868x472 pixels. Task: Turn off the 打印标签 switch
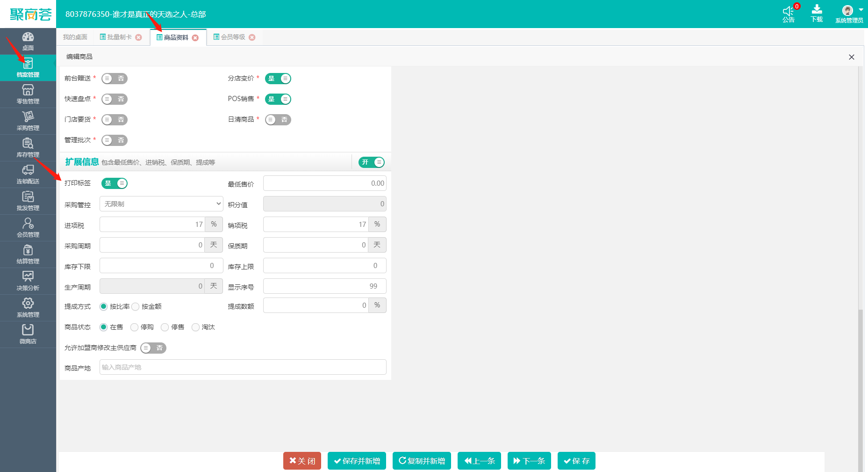[x=115, y=183]
